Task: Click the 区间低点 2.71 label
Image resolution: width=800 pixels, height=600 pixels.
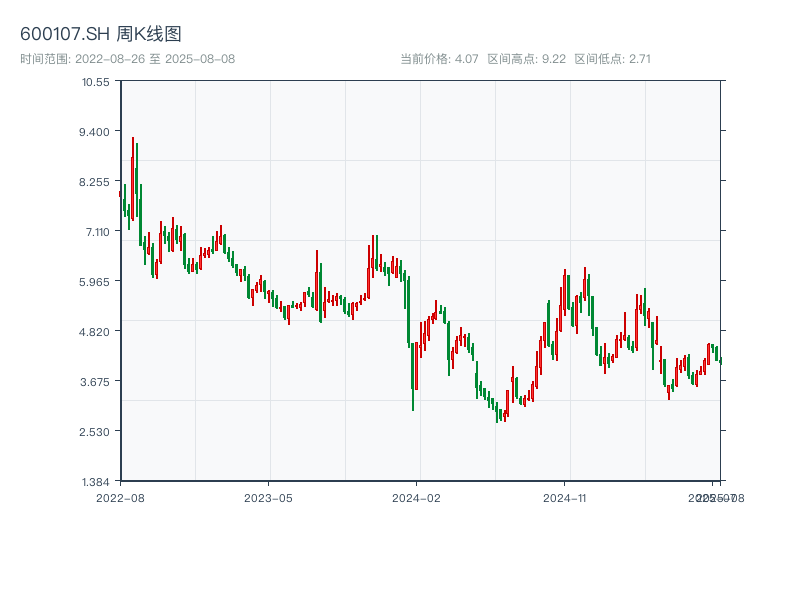Action: point(612,59)
